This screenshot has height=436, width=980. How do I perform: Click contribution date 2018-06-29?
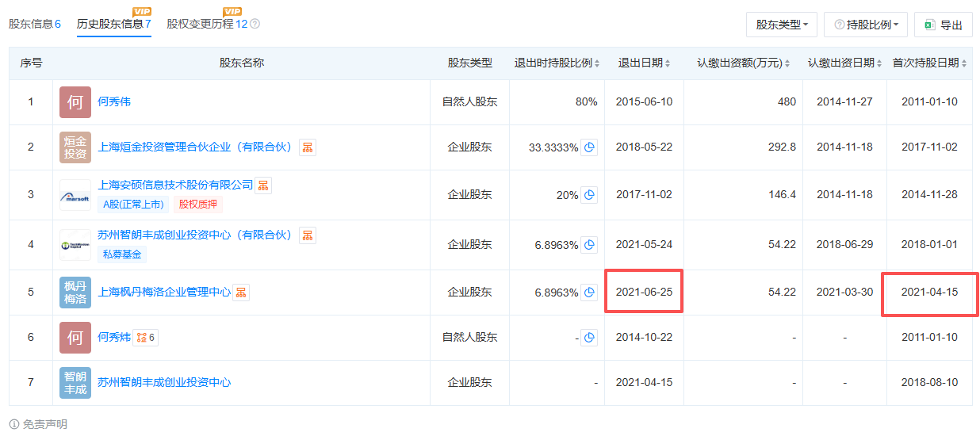(x=844, y=245)
